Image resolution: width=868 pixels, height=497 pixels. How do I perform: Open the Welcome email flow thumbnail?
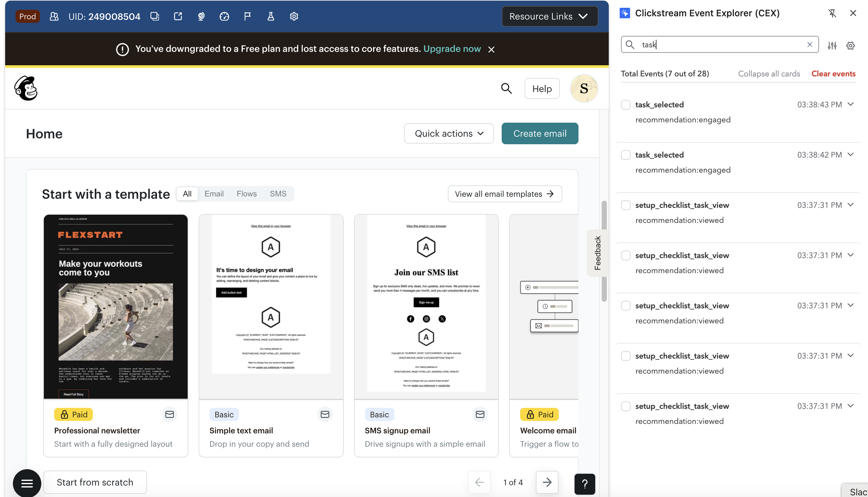544,307
